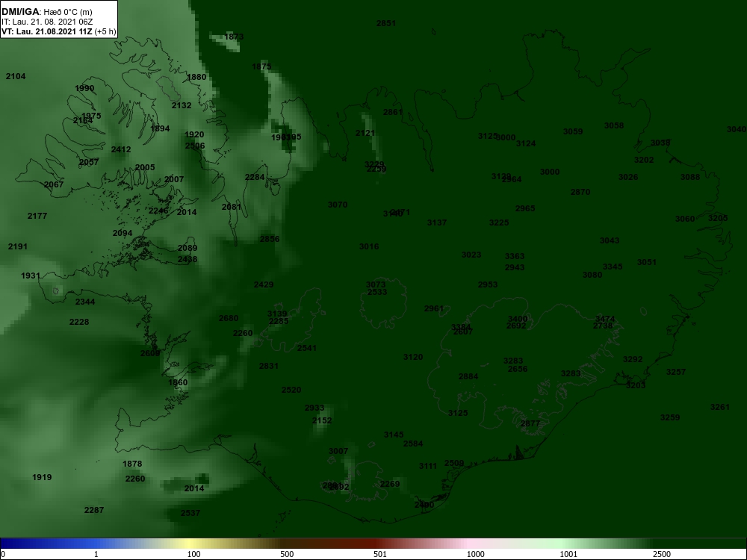Select the offshore value 1919
This screenshot has height=560, width=747.
point(42,477)
